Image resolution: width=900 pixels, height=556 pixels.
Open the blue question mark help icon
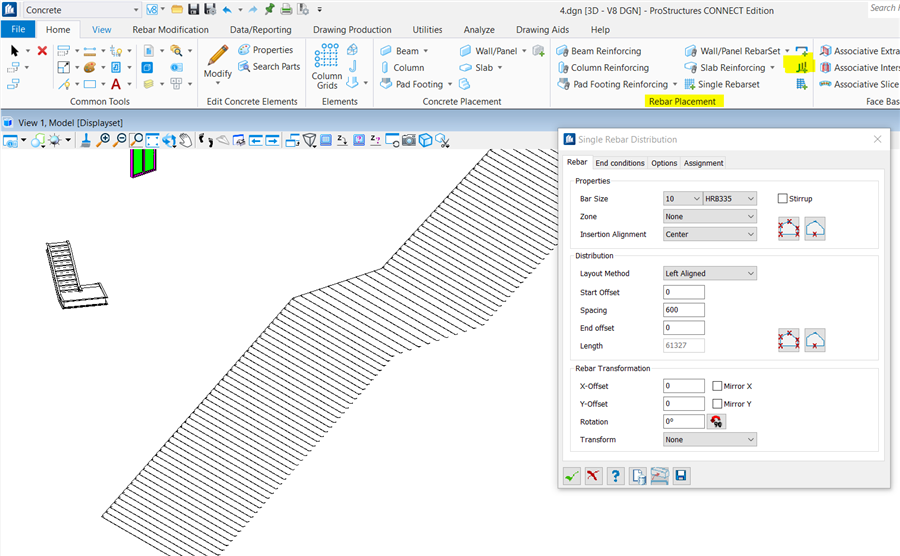pos(616,476)
